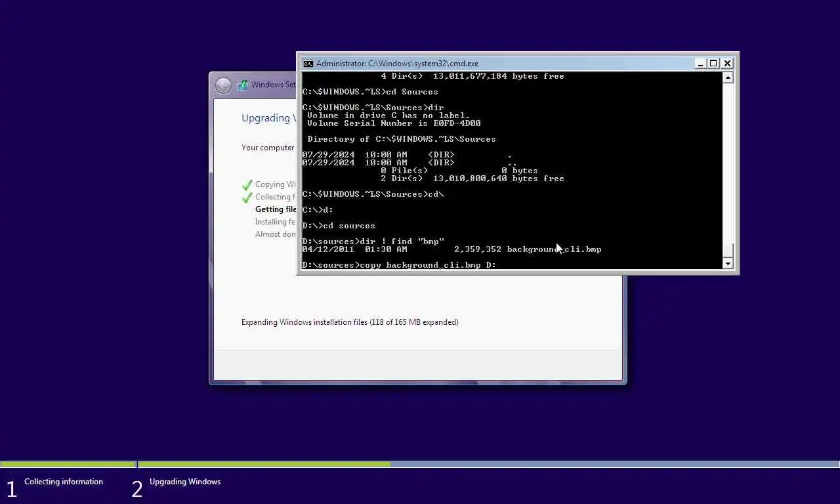
Task: Click the 'copy background_cli.bmp D:' command line
Action: click(399, 265)
